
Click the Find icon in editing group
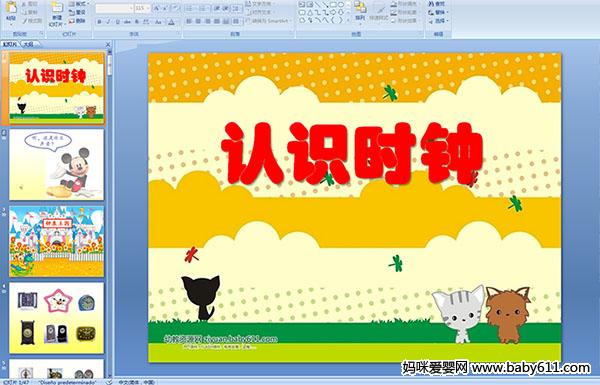[x=437, y=5]
